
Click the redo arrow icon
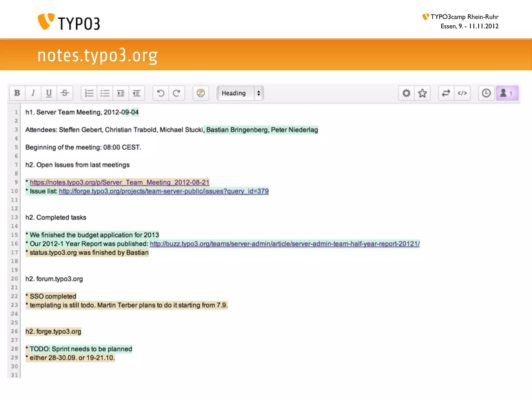(x=177, y=93)
